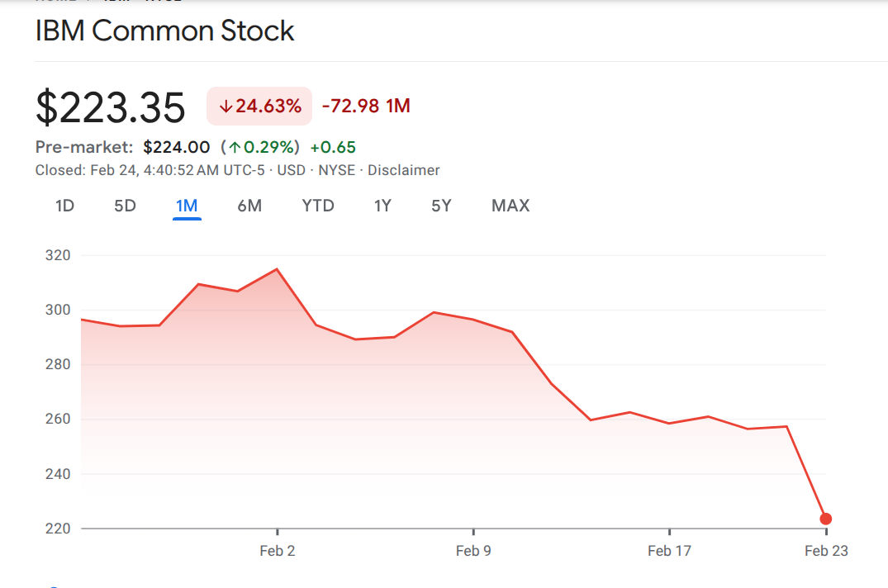Viewport: 888px width, 588px height.
Task: Switch chart to 1Y range
Action: tap(382, 206)
